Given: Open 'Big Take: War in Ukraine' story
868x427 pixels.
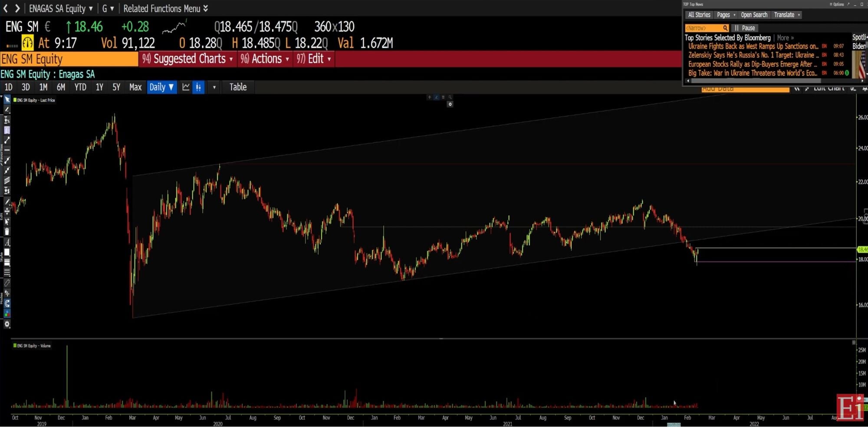Looking at the screenshot, I should pyautogui.click(x=753, y=73).
